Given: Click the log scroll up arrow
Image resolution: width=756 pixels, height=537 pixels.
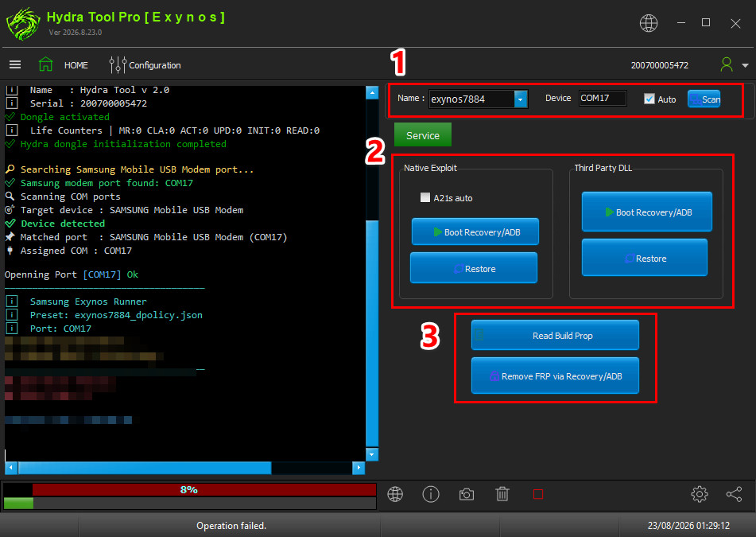Looking at the screenshot, I should click(x=372, y=92).
